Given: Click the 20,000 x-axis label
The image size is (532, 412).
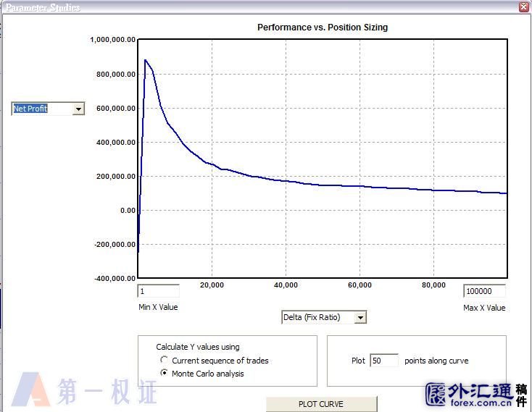Looking at the screenshot, I should (212, 285).
